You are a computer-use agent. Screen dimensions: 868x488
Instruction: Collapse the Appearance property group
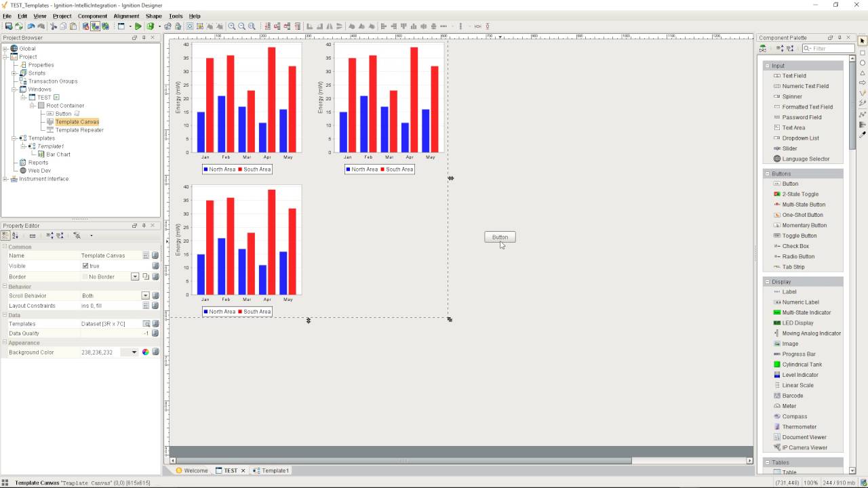pos(5,343)
